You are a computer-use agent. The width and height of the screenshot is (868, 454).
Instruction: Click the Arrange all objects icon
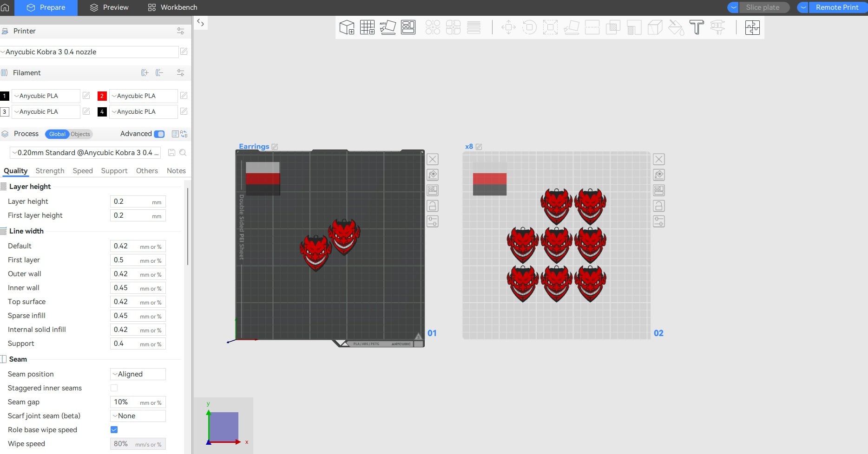408,27
